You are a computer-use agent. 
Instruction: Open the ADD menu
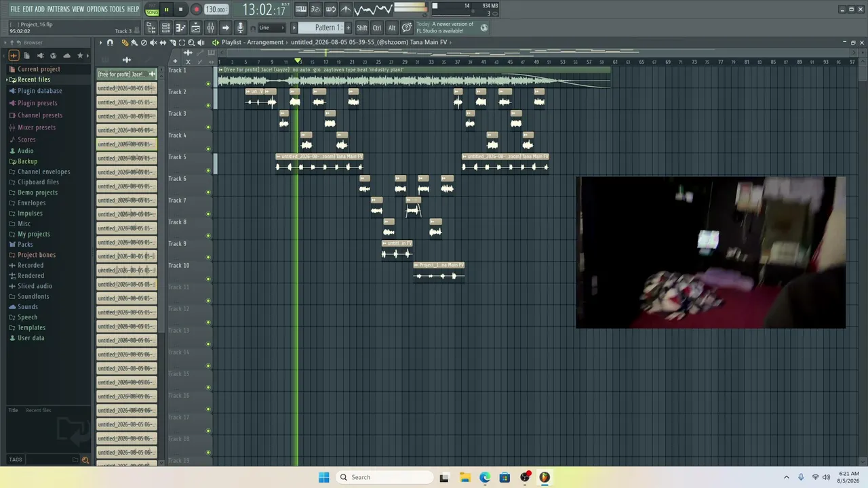point(40,9)
